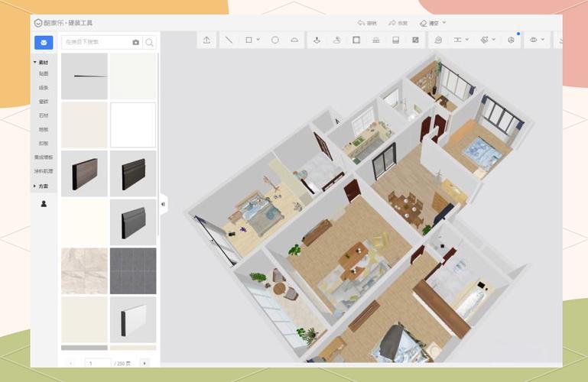Select the medium gray baseboard thumbnail

tap(133, 222)
